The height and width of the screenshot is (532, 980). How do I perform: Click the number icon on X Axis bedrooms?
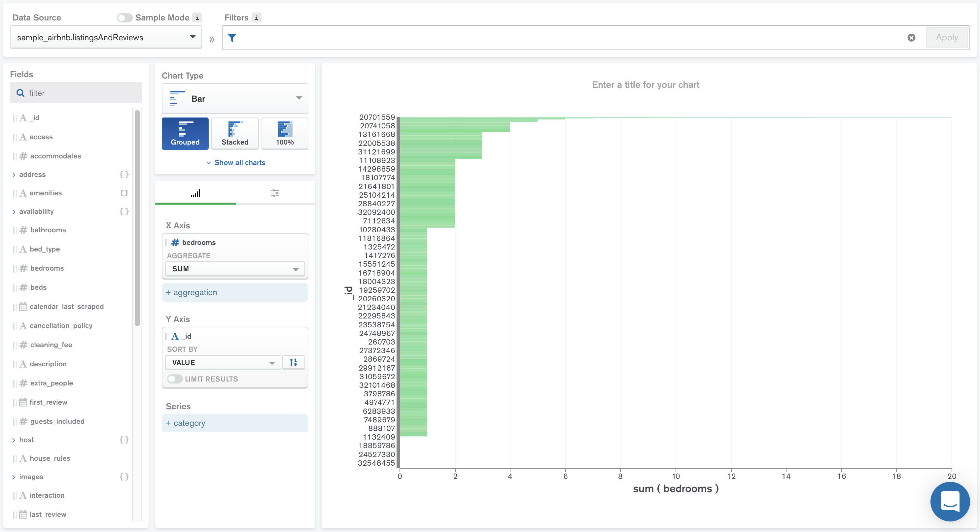(175, 243)
